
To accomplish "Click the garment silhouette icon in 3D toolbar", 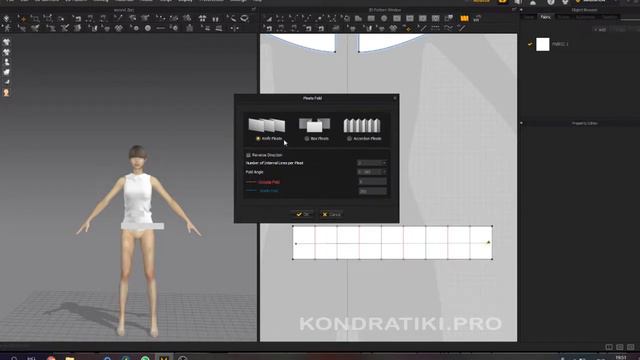I will [189, 28].
